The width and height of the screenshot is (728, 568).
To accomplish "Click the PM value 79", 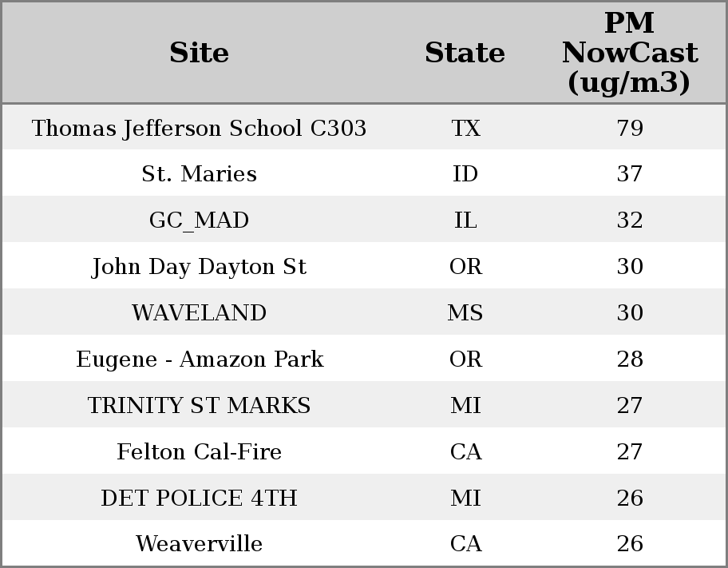I will 630,129.
